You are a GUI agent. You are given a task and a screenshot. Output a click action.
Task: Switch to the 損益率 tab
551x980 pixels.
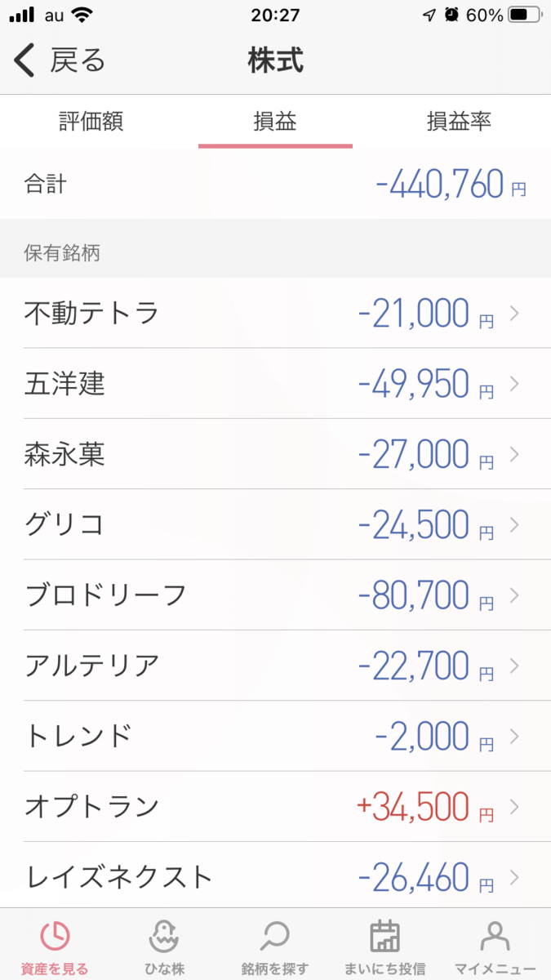click(459, 122)
